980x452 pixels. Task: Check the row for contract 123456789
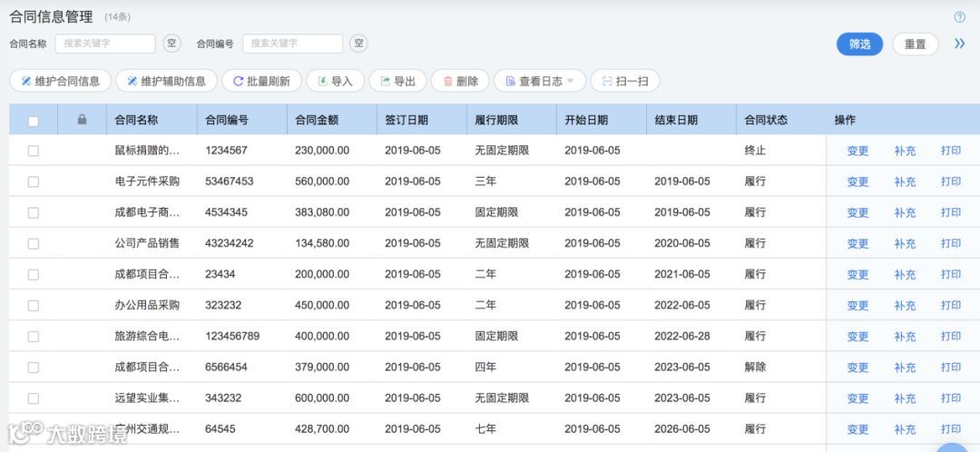click(34, 337)
